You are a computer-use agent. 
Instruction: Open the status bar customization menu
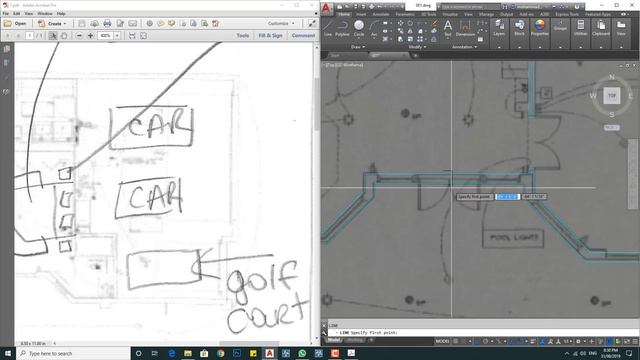pyautogui.click(x=635, y=341)
